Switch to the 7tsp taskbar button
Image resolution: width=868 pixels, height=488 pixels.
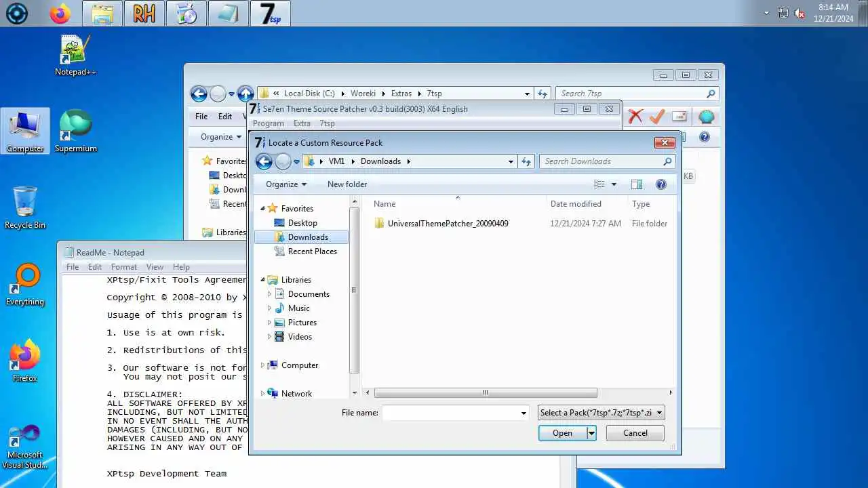click(x=270, y=14)
